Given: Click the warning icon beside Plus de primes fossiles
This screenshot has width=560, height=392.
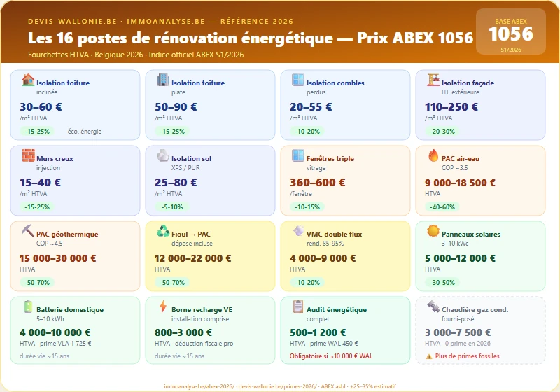Looking at the screenshot, I should [429, 356].
